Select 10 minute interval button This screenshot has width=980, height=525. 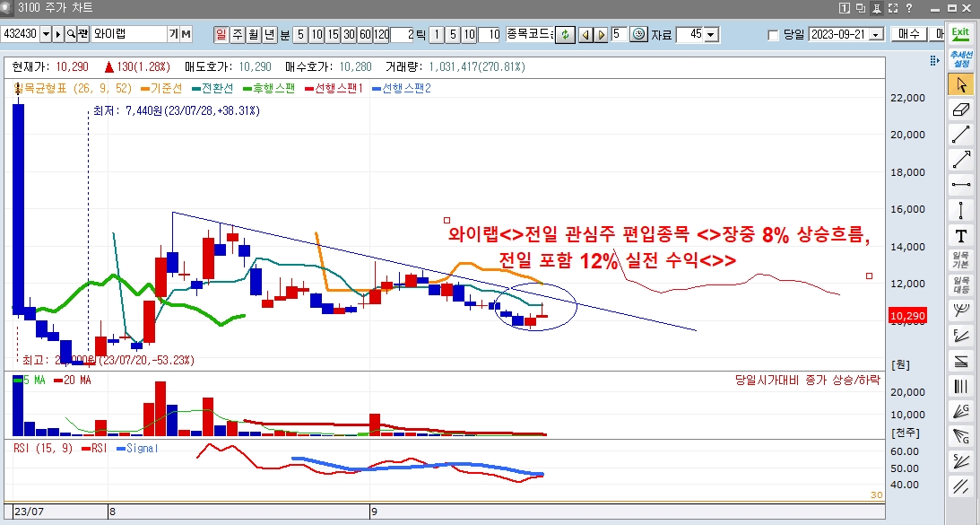(x=317, y=34)
